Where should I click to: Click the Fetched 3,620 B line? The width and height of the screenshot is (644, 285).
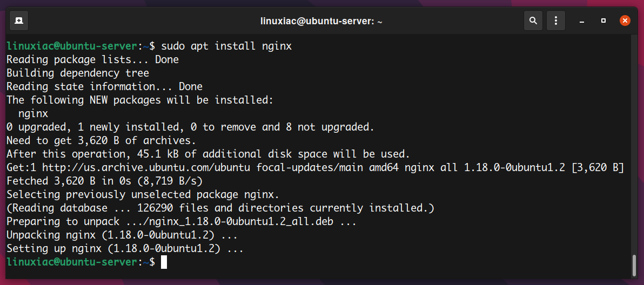pos(105,181)
